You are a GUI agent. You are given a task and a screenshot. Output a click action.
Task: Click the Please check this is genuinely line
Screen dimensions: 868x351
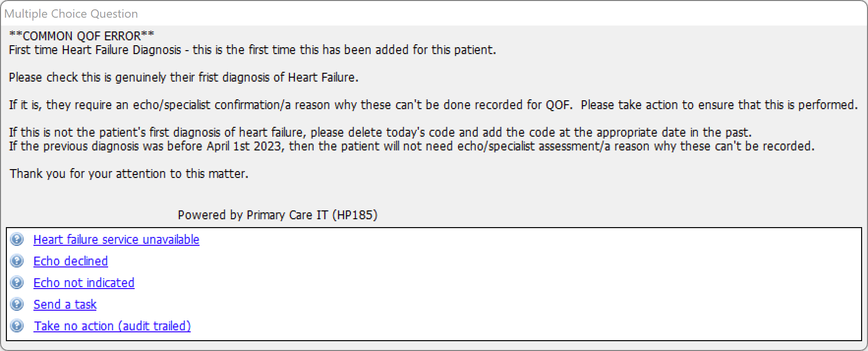[x=184, y=77]
